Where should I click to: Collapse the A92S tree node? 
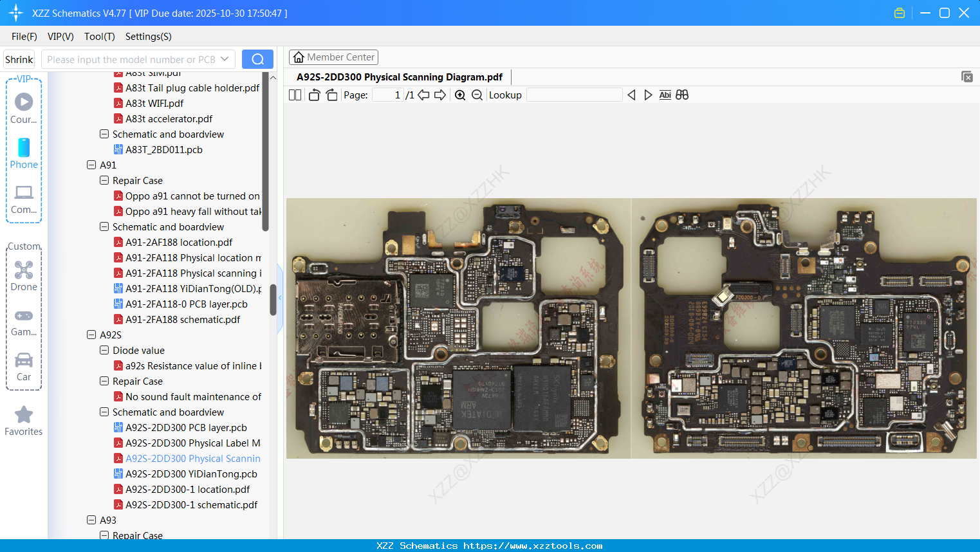91,335
